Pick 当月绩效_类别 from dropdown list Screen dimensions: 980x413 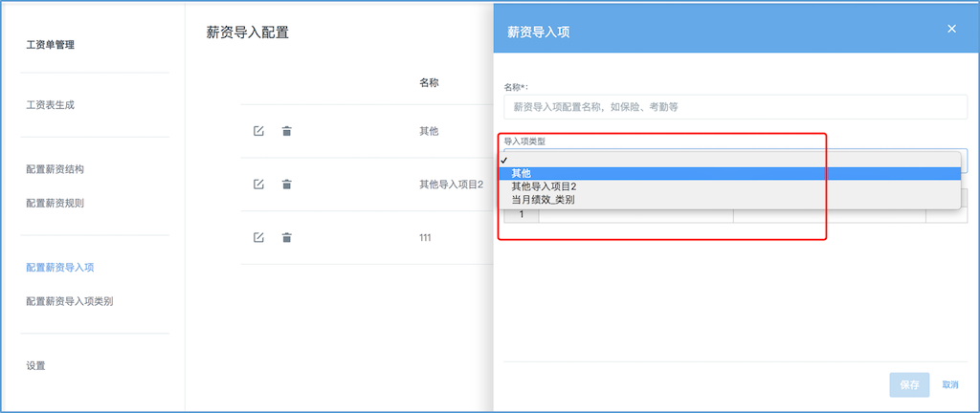pos(732,200)
